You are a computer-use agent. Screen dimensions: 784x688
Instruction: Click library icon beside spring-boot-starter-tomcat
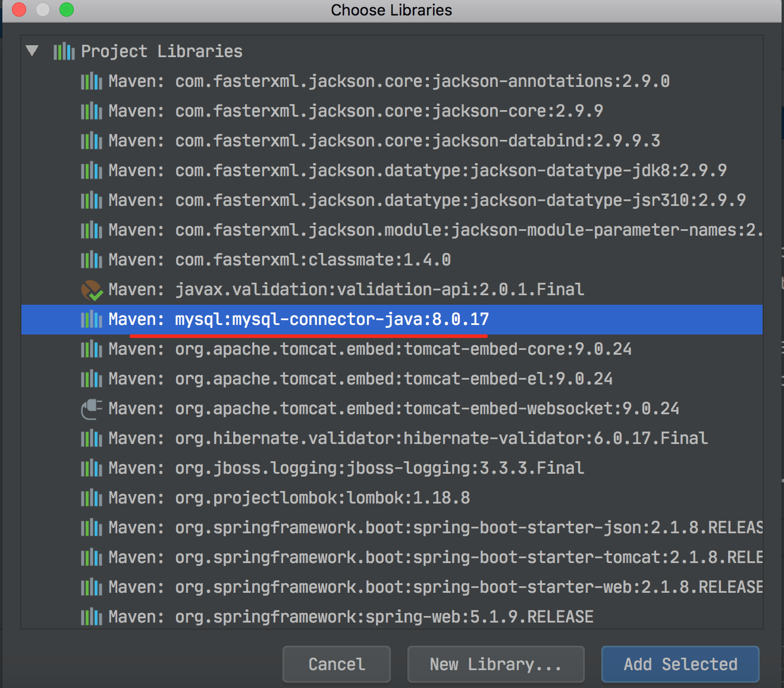(92, 558)
